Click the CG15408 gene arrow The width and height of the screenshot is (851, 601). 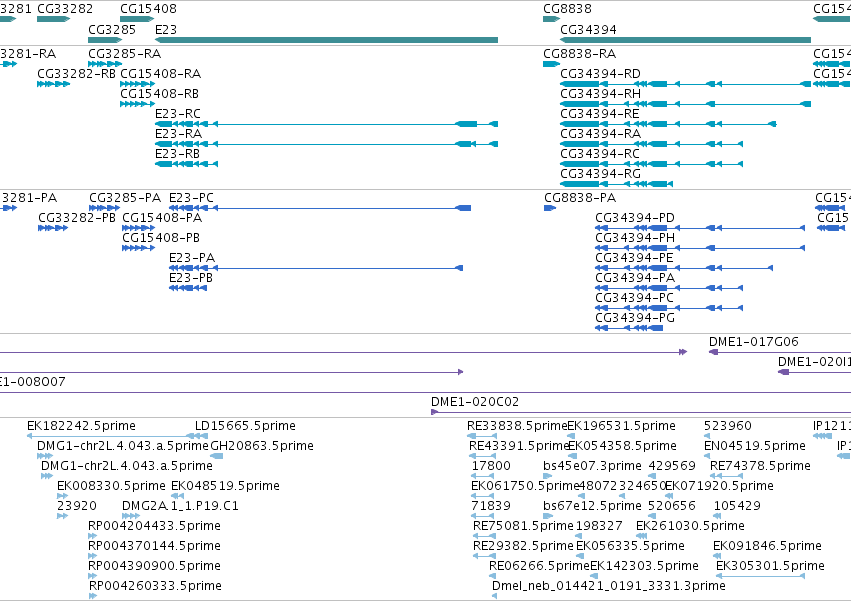coord(137,19)
